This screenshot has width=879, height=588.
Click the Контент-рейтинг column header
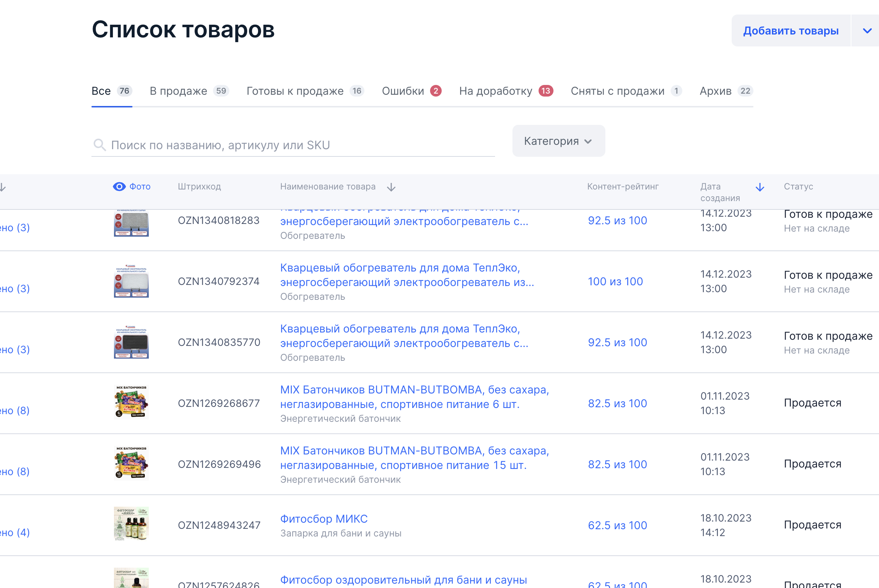(623, 186)
